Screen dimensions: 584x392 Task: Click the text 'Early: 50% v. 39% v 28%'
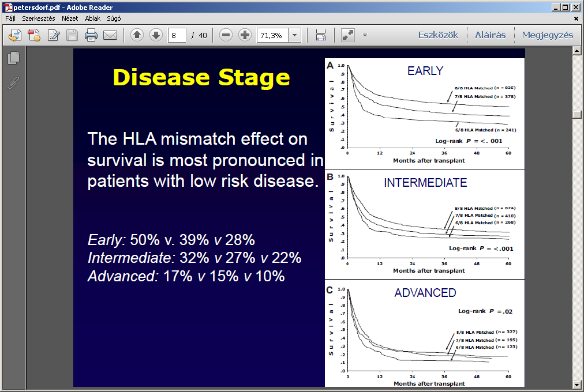point(171,240)
